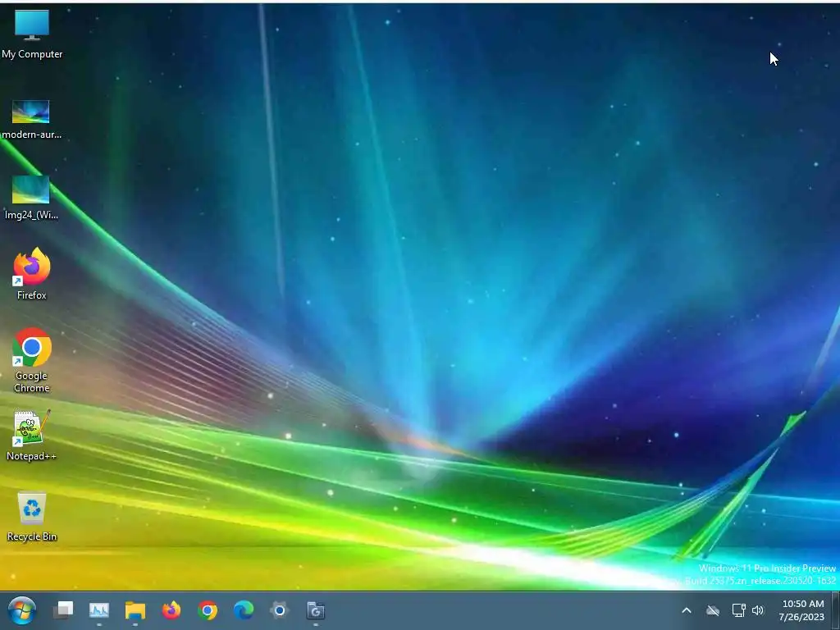Launch Google Chrome from the taskbar
This screenshot has width=840, height=630.
click(208, 610)
